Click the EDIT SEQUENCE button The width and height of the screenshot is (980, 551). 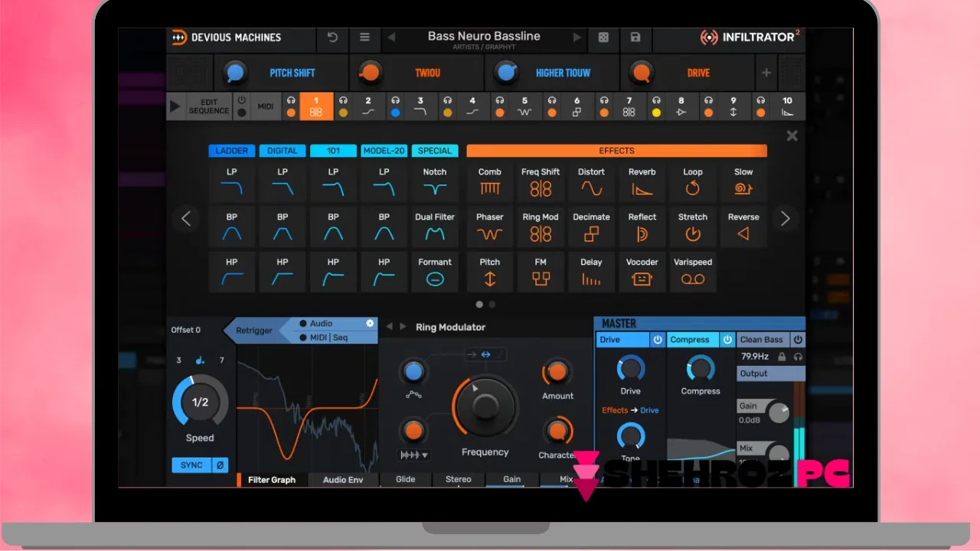[x=209, y=106]
